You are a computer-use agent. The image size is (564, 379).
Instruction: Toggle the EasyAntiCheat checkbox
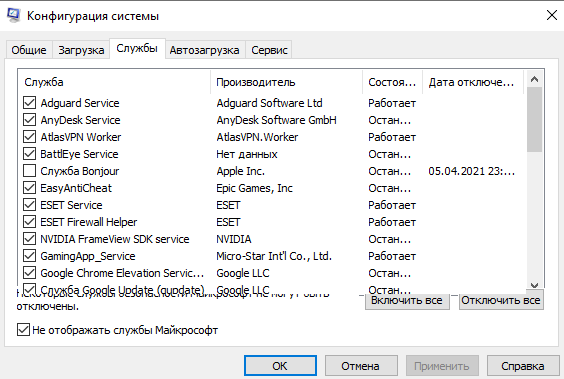[x=29, y=188]
